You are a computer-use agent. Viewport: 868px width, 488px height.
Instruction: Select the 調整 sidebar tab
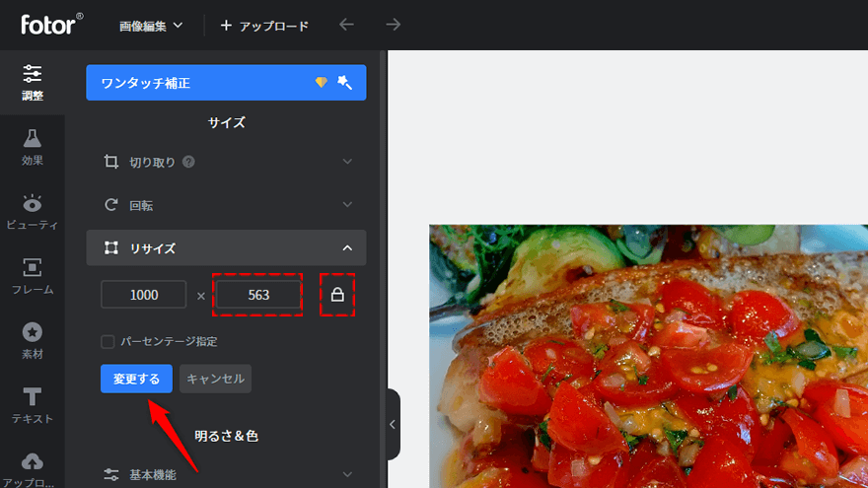(x=33, y=83)
